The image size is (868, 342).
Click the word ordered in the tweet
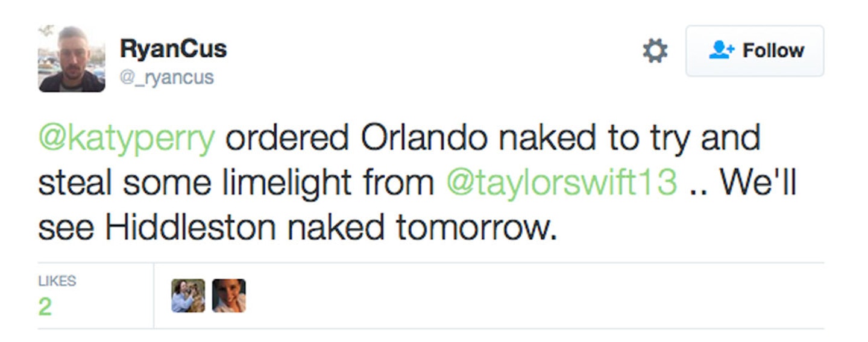point(288,138)
